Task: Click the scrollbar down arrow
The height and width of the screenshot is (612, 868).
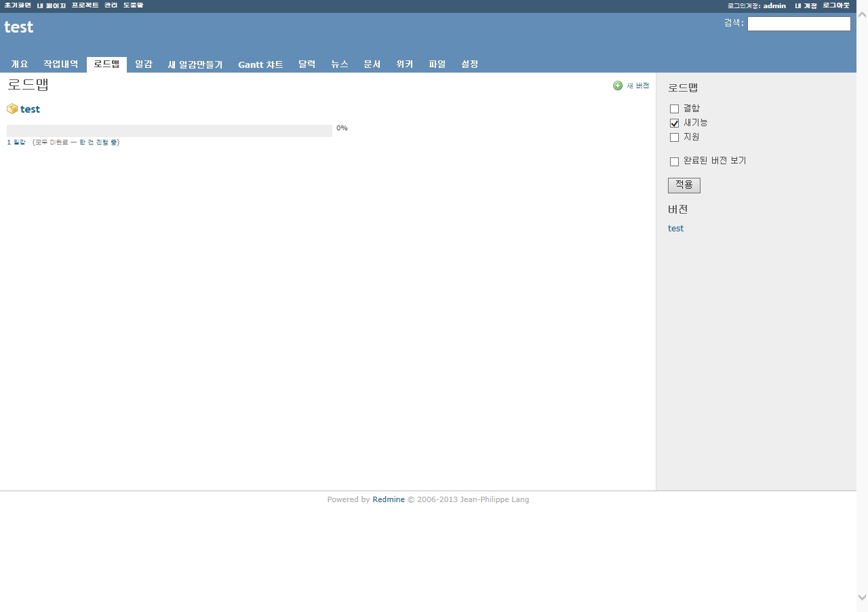Action: [862, 598]
